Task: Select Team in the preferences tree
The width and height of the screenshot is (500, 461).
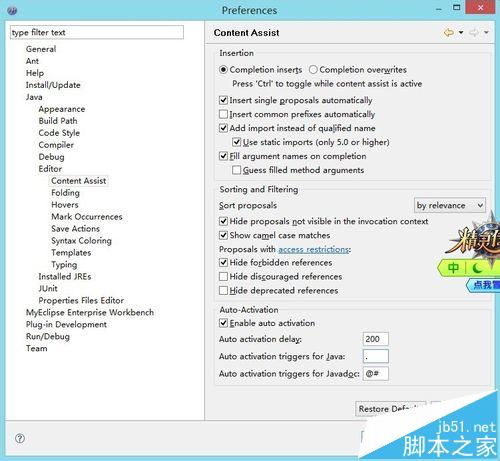Action: point(37,348)
